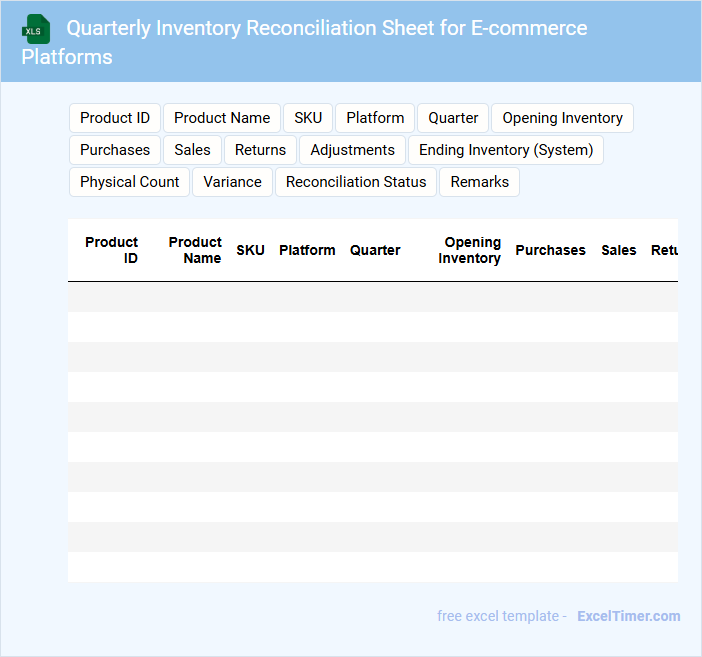Viewport: 702px width, 657px height.
Task: Click the Reconciliation Status tag
Action: (356, 182)
